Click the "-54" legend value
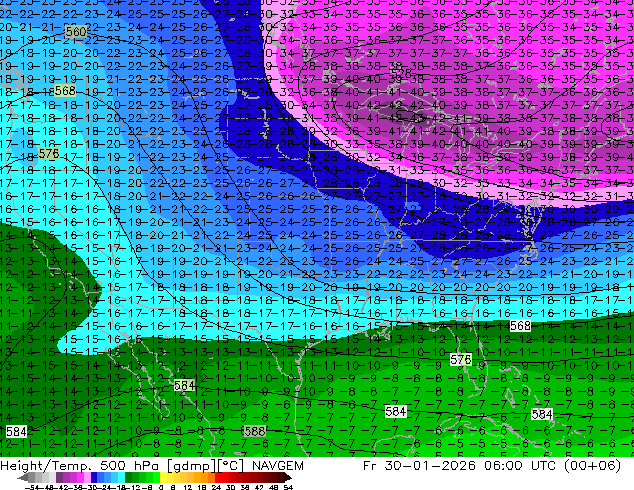The image size is (634, 490). coord(32,487)
